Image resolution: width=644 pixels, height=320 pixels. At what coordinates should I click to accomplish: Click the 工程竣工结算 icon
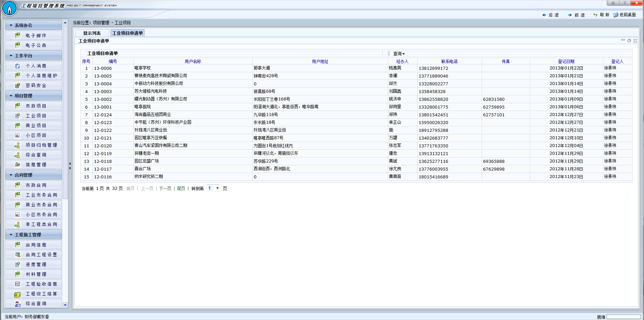pyautogui.click(x=18, y=294)
